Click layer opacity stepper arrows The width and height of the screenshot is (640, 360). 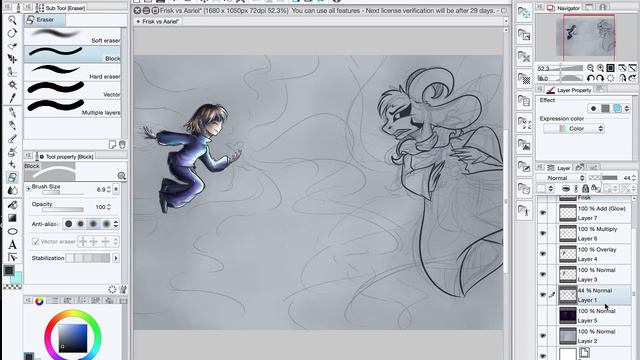(x=633, y=178)
